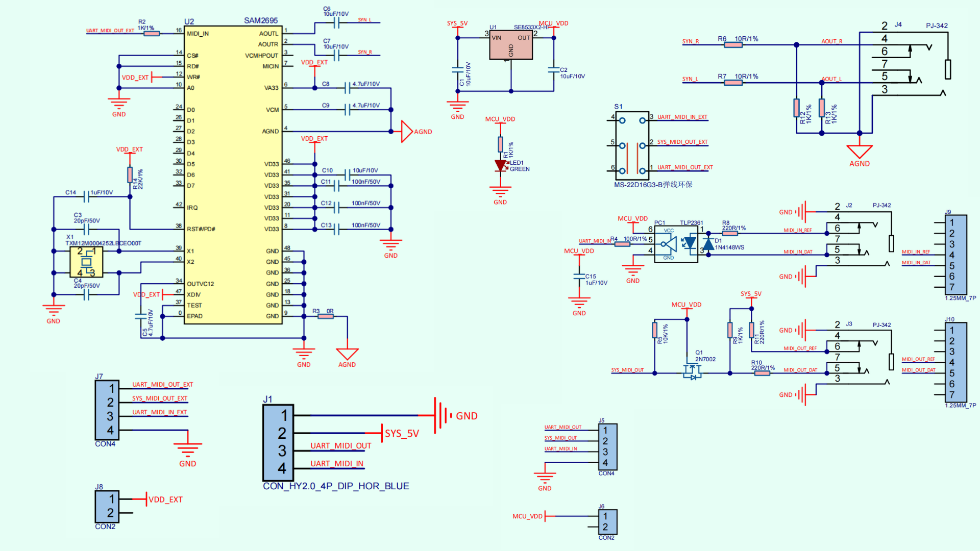Click the MIDI_IN_REF label near J2

point(798,231)
